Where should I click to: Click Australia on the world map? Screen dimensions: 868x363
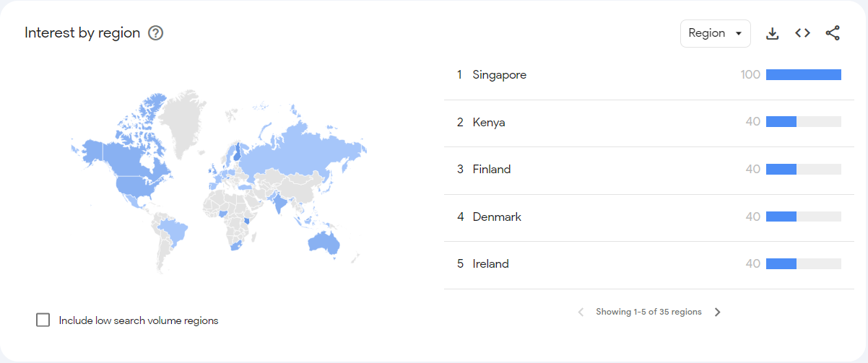pos(324,243)
